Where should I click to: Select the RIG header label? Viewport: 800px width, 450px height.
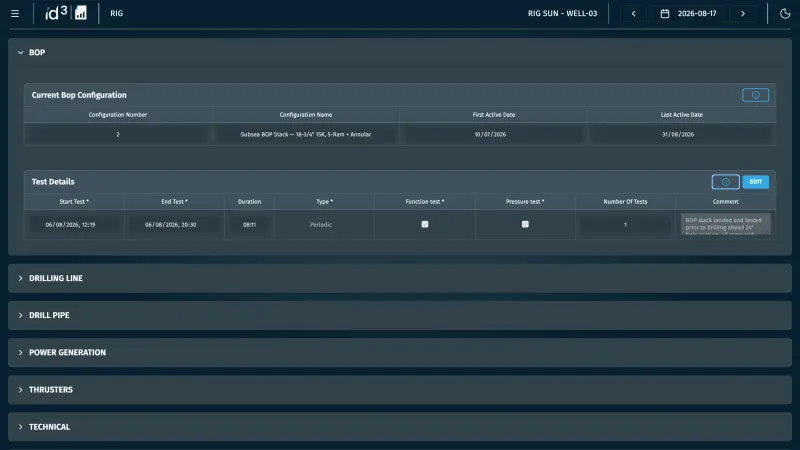[116, 14]
